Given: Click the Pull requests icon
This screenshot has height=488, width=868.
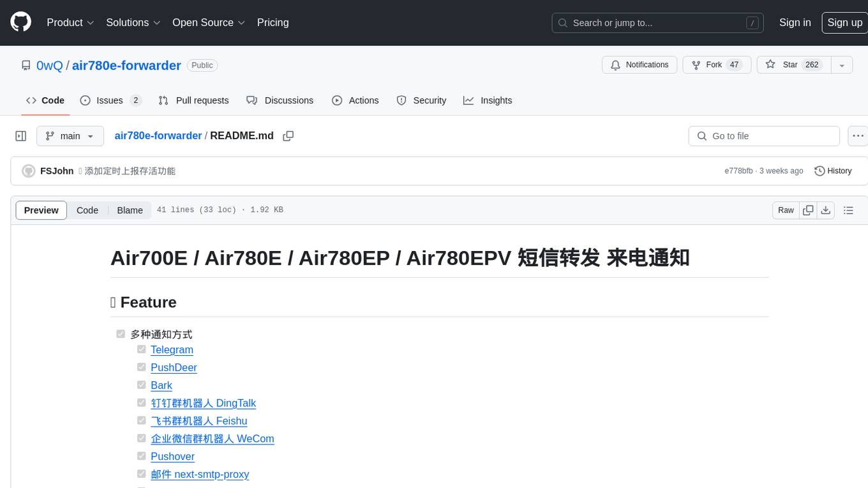Looking at the screenshot, I should 163,100.
